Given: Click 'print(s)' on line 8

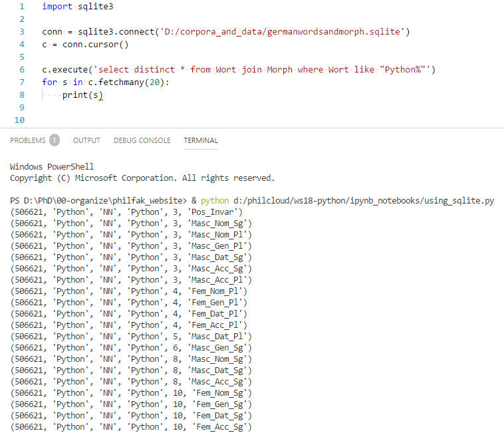Looking at the screenshot, I should [82, 95].
